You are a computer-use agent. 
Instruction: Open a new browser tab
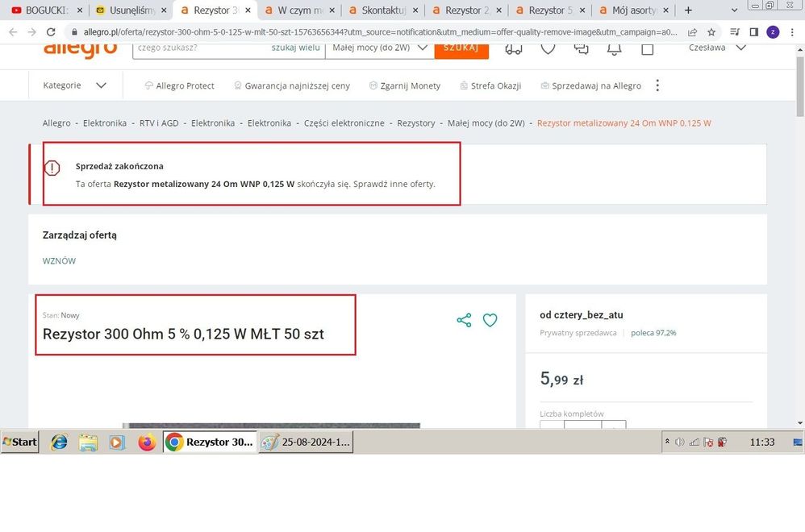click(x=688, y=10)
